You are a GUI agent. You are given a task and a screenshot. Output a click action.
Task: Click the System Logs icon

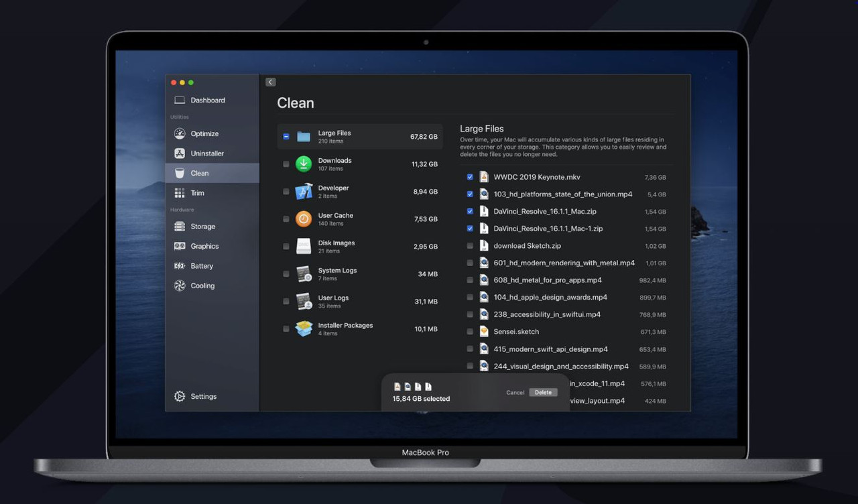pyautogui.click(x=304, y=274)
